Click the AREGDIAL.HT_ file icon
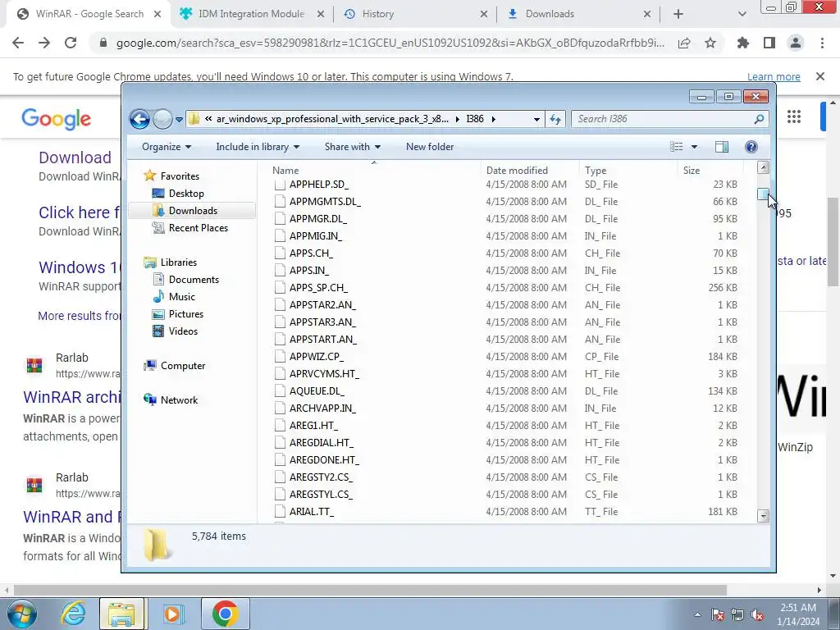 pyautogui.click(x=280, y=442)
